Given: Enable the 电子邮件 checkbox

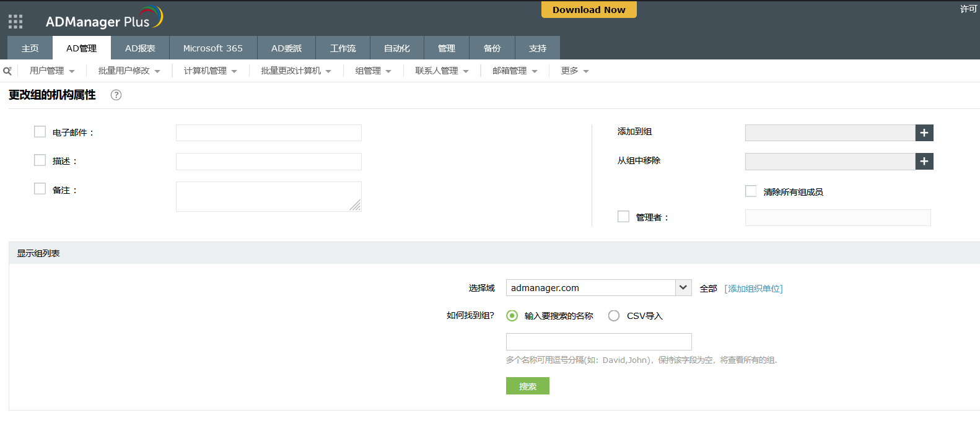Looking at the screenshot, I should coord(40,132).
